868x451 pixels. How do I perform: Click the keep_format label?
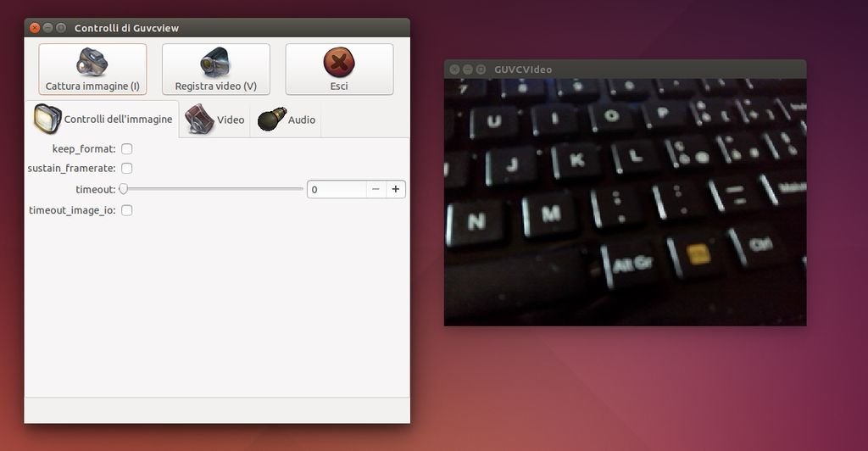pos(84,149)
